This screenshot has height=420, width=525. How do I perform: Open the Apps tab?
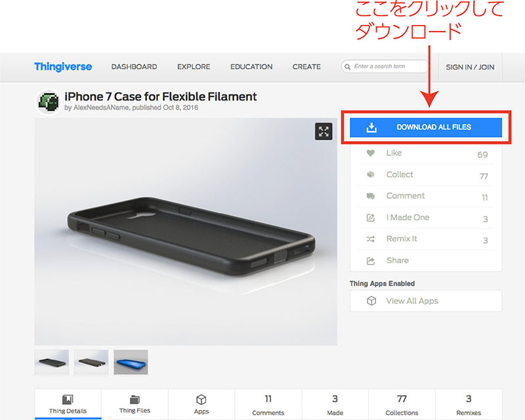tap(201, 404)
